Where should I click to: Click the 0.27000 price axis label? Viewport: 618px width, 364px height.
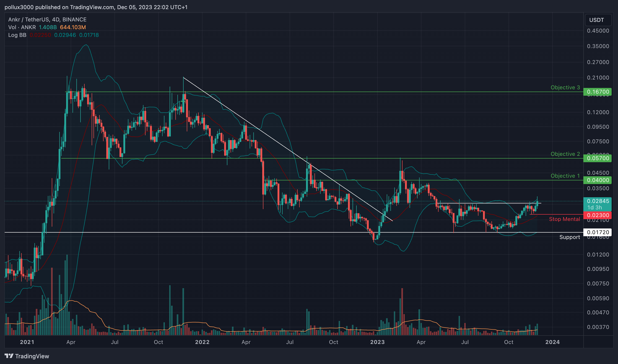(598, 62)
